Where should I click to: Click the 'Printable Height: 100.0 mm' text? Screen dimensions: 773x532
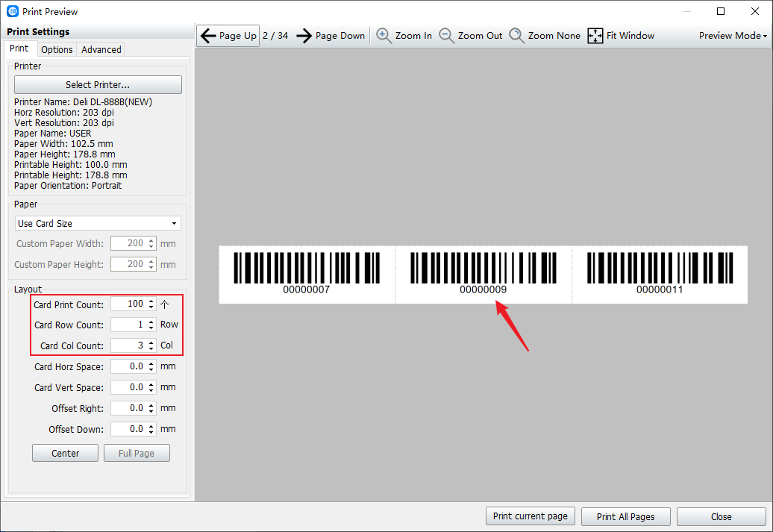[x=70, y=165]
